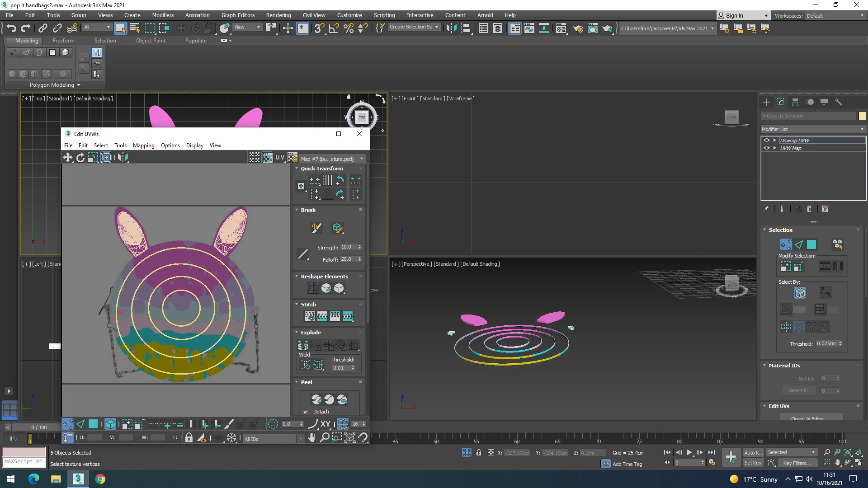The image size is (868, 488).
Task: Click the Move Brush tool under Brush
Action: 316,228
